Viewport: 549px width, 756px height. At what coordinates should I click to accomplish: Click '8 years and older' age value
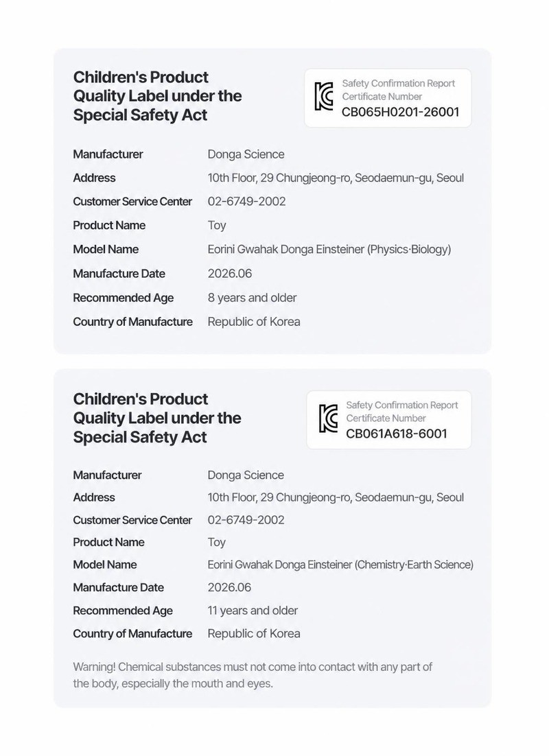[252, 298]
